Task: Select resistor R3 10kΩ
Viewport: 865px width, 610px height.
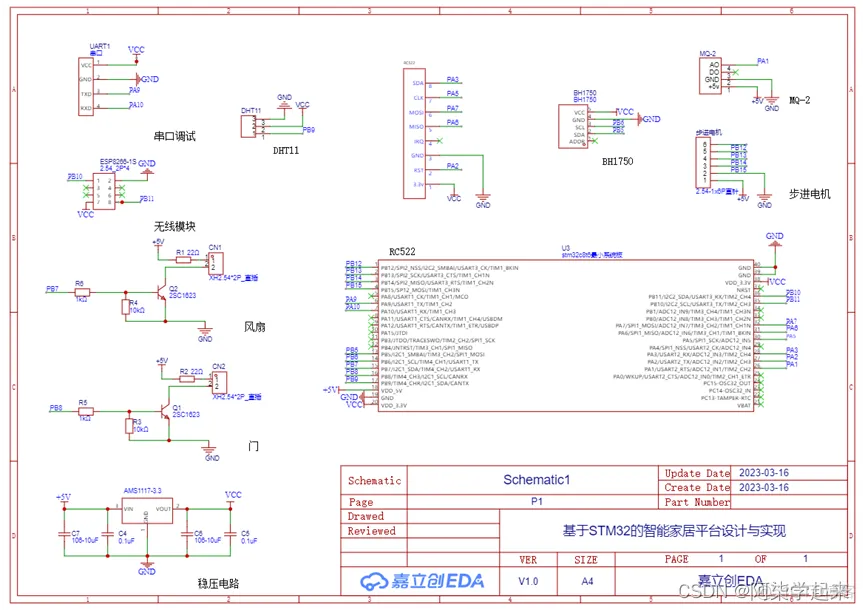Action: (129, 426)
